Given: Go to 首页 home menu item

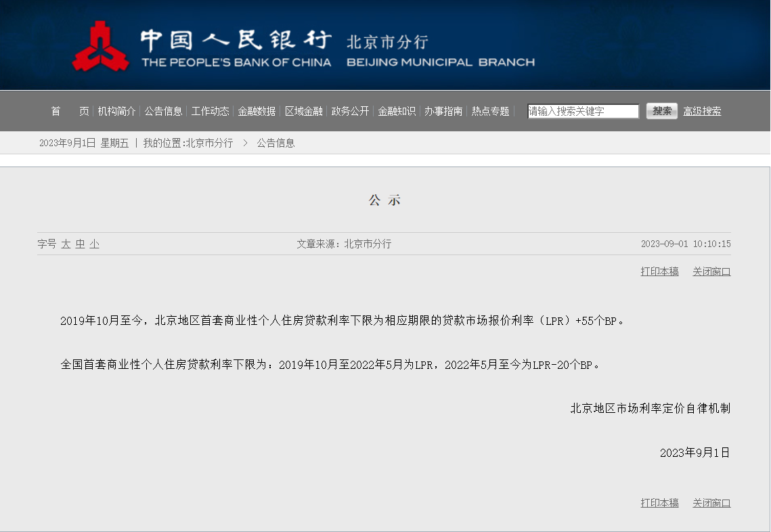Looking at the screenshot, I should (70, 111).
